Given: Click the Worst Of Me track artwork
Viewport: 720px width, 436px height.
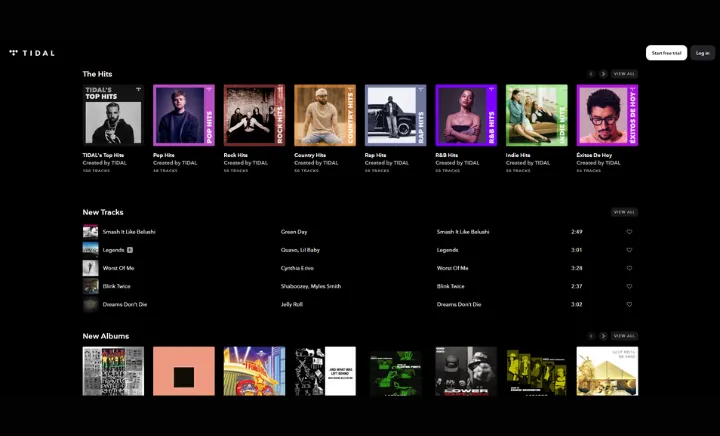Looking at the screenshot, I should pyautogui.click(x=90, y=268).
